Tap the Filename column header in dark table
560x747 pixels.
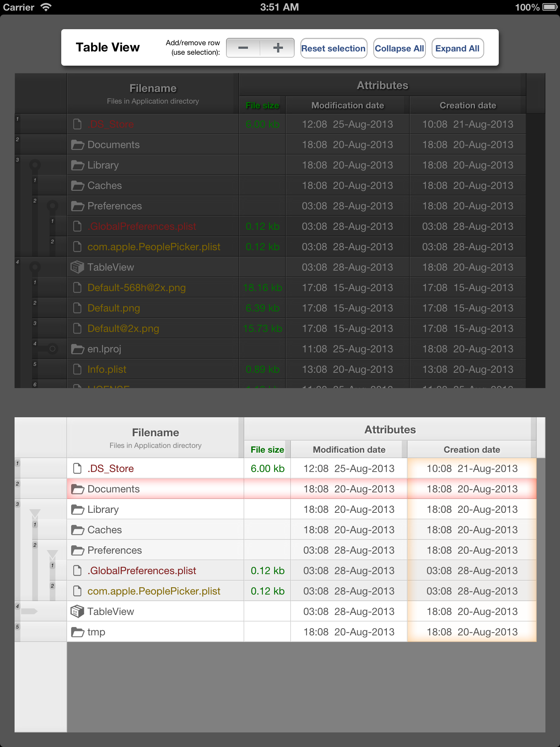click(x=153, y=93)
